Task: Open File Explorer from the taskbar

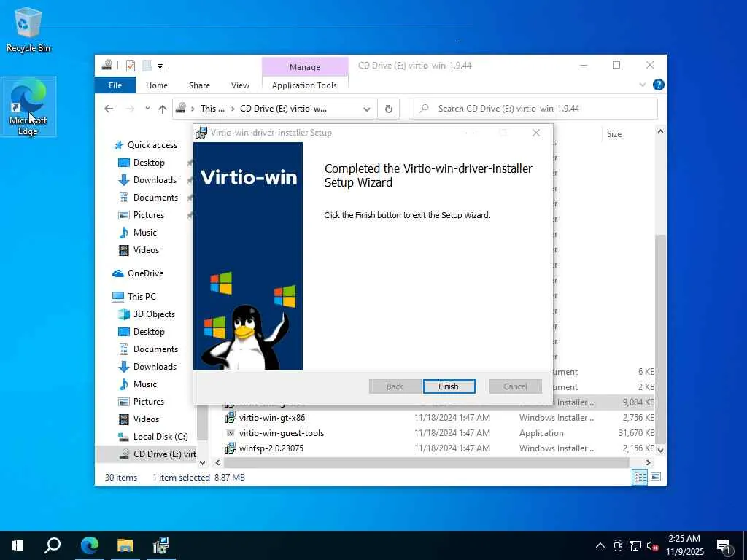Action: (x=125, y=545)
